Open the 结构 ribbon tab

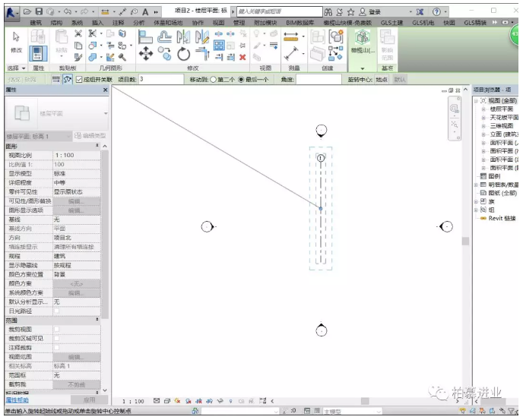56,23
